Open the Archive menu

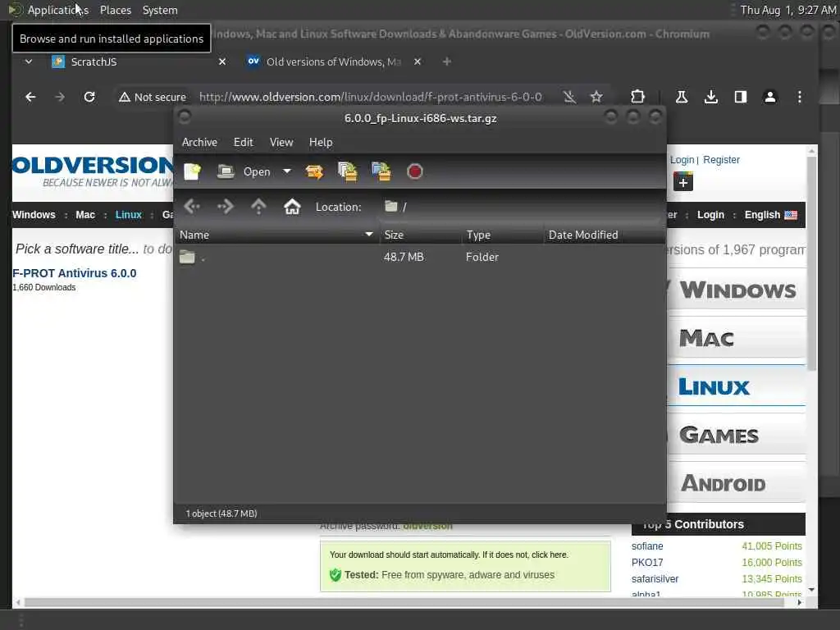[199, 142]
